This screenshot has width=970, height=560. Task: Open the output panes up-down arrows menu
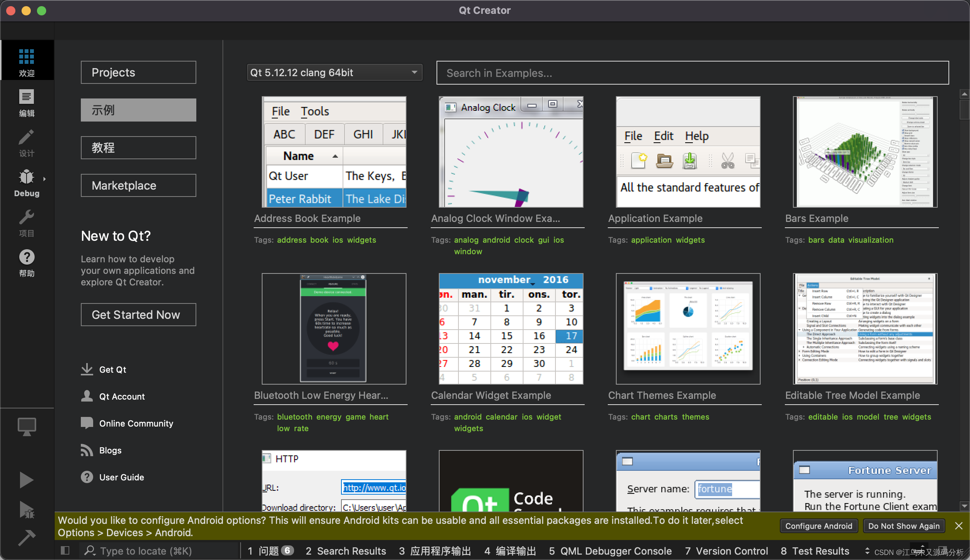click(x=867, y=551)
